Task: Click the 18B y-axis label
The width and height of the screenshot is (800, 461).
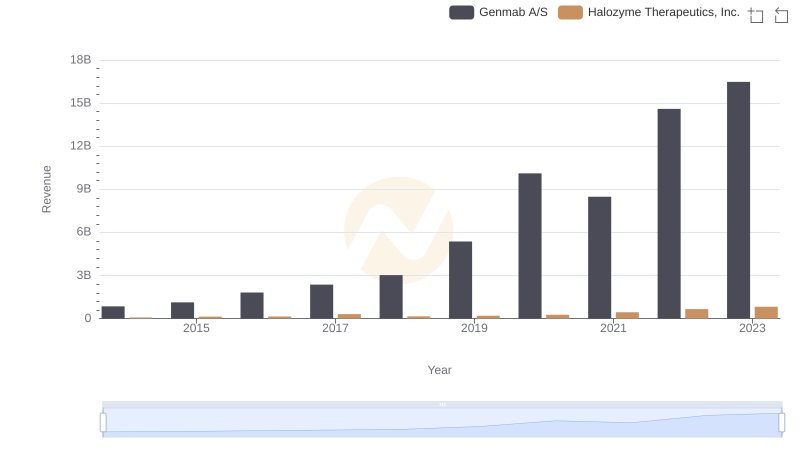Action: coord(81,60)
